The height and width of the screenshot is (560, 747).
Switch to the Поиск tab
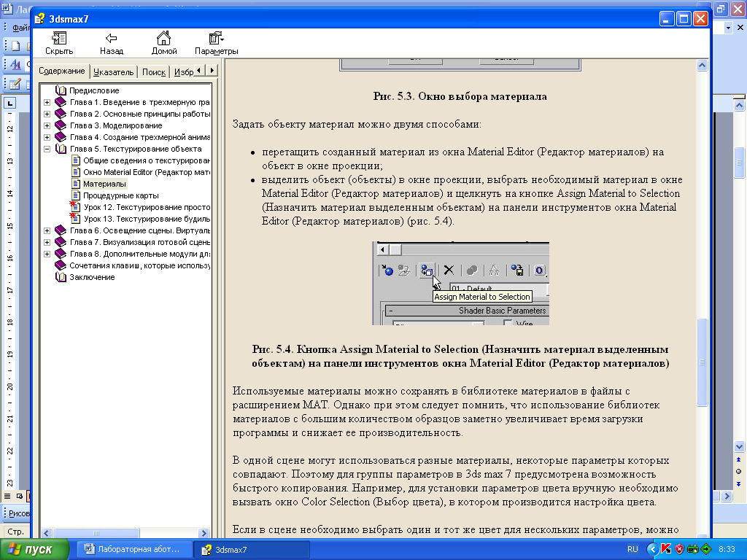pyautogui.click(x=154, y=72)
